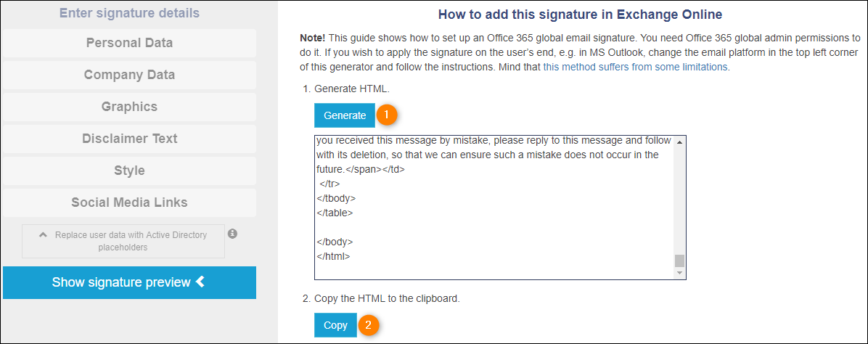Click the info icon beside Active Directory placeholders

coord(232,234)
